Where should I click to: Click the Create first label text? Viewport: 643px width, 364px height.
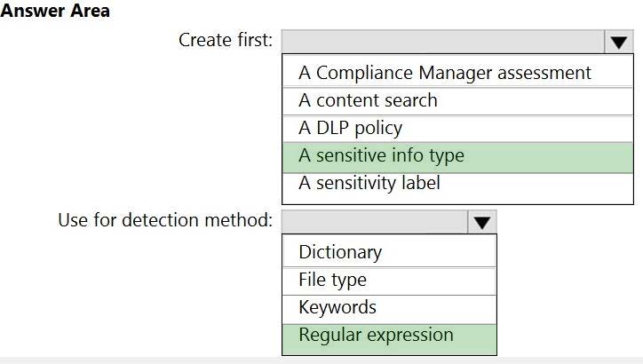(226, 40)
